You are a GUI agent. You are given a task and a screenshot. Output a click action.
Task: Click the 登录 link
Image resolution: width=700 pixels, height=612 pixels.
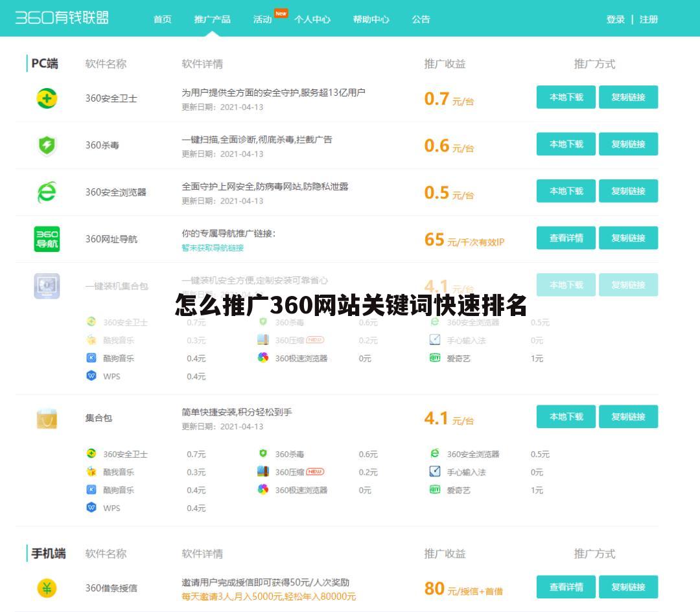[x=616, y=19]
